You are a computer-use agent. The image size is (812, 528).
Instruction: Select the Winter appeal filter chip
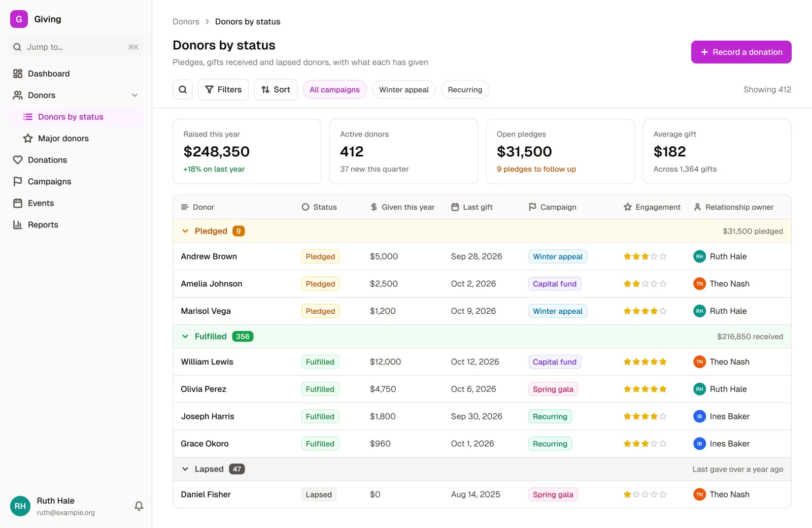coord(404,90)
